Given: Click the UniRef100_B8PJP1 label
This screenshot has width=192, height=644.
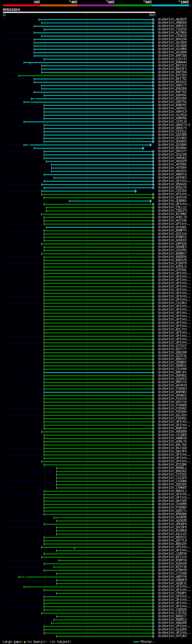Looking at the screenshot, I should tap(172, 372).
